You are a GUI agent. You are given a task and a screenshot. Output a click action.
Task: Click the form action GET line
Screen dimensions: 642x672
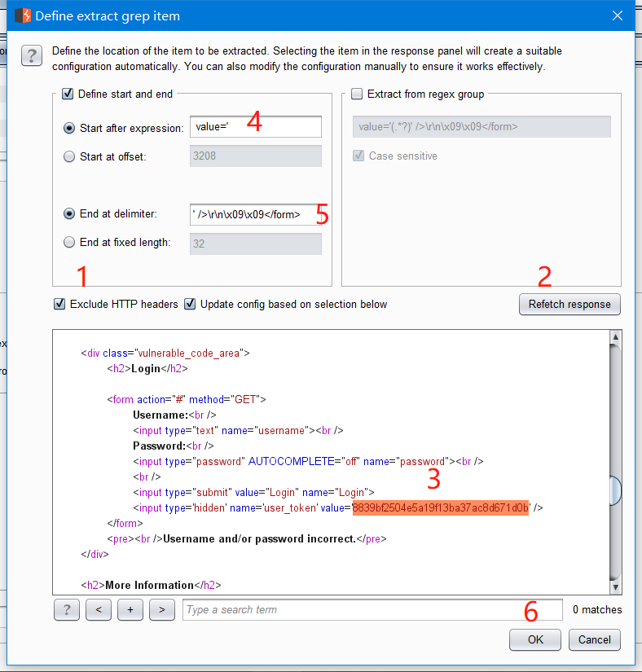pos(187,399)
